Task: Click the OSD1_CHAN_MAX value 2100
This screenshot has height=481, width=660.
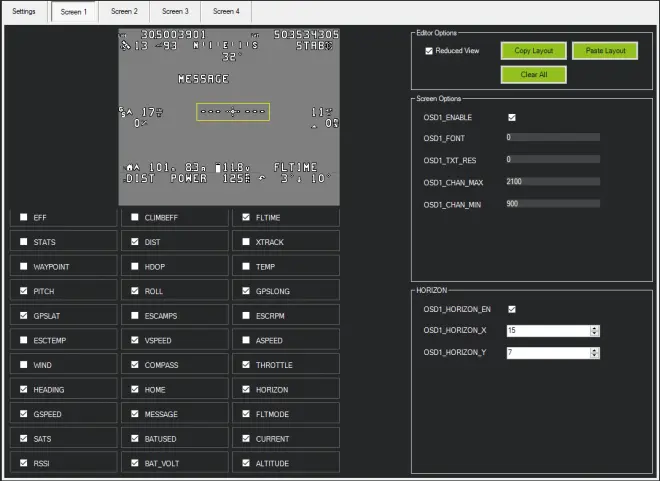Action: pyautogui.click(x=553, y=181)
